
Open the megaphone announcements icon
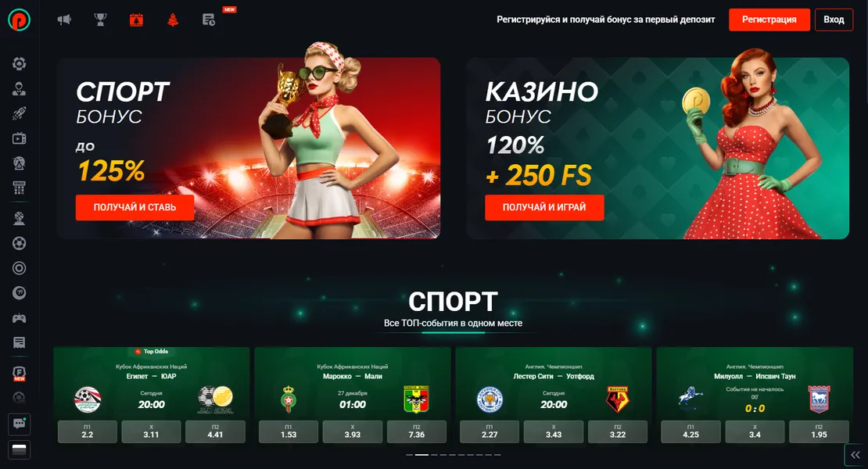pyautogui.click(x=64, y=20)
